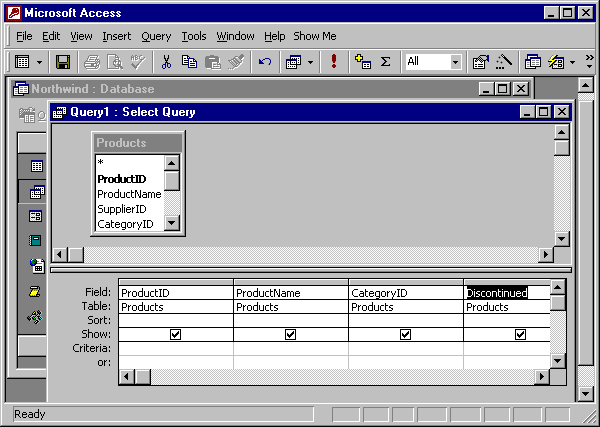The height and width of the screenshot is (427, 600).
Task: Click the Products table title bar
Action: click(x=138, y=143)
